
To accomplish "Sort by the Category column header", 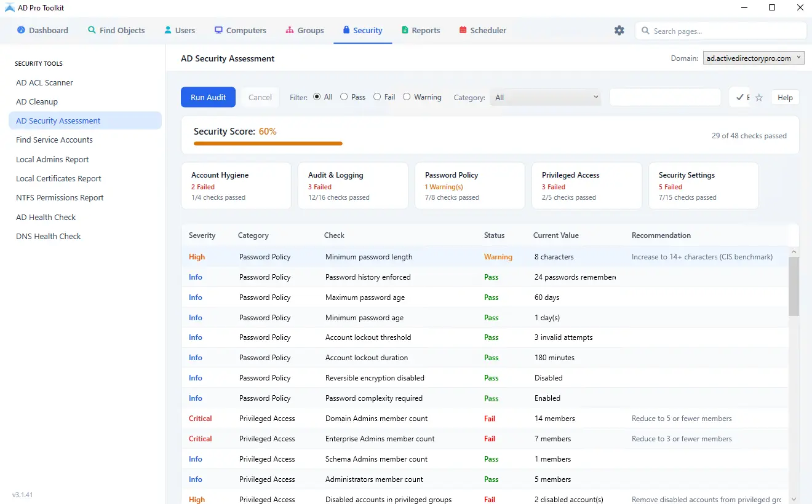I will [253, 235].
